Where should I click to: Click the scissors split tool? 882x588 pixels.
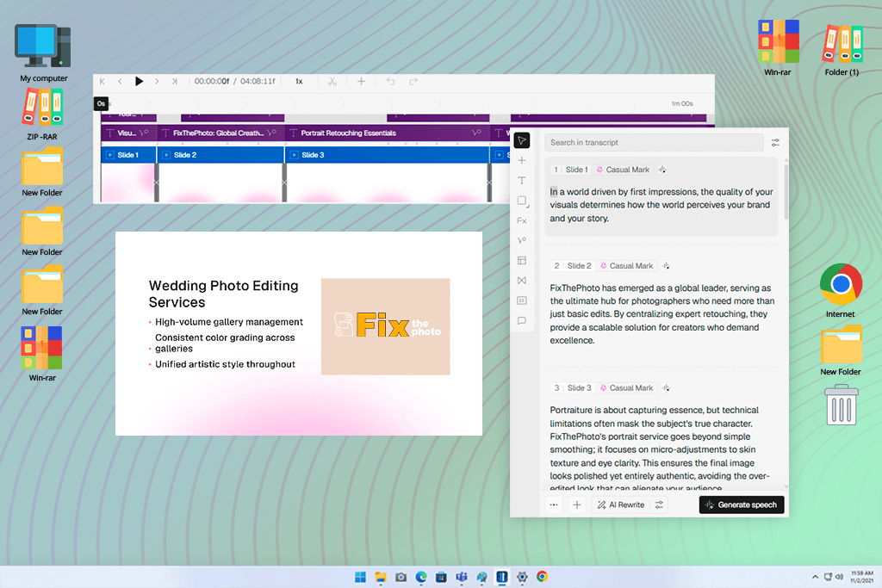coord(332,82)
